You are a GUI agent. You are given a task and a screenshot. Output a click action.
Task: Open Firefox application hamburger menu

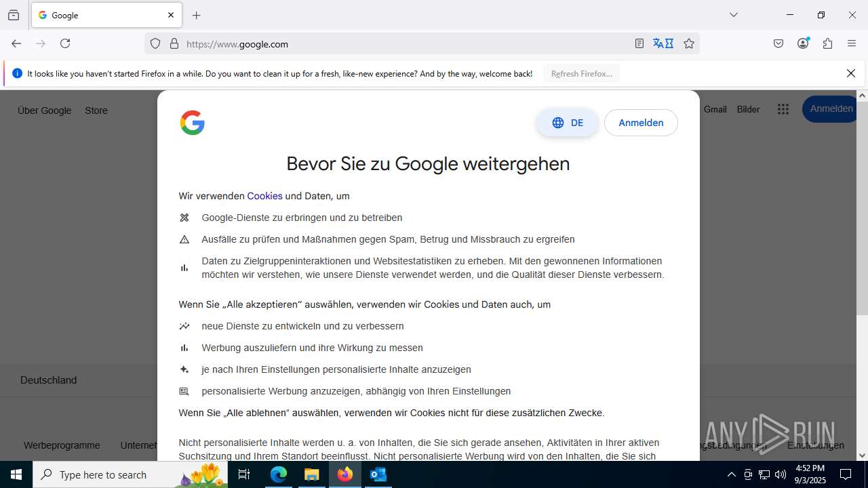[852, 43]
